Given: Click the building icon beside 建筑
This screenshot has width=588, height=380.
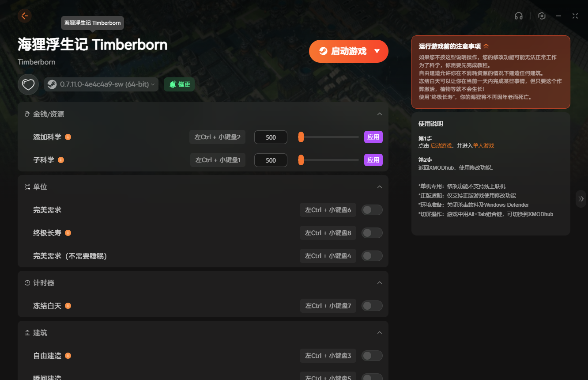Looking at the screenshot, I should coord(27,332).
